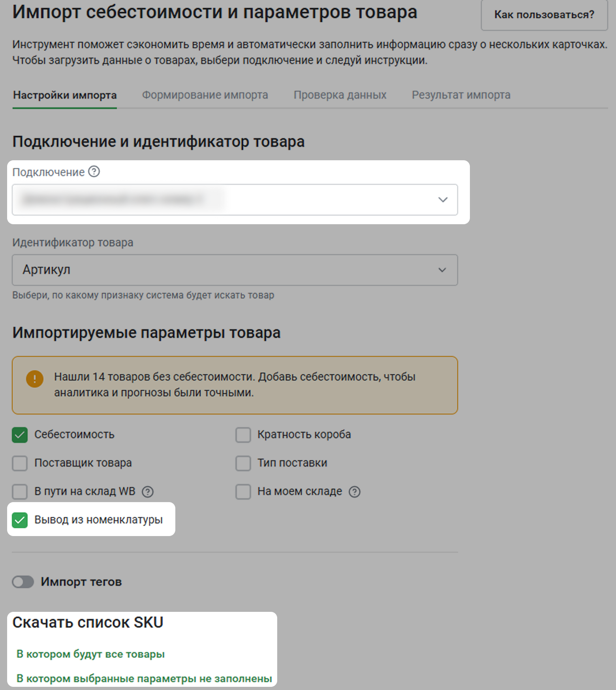Download SKU list with all products
Screen dimensions: 616x690
(90, 654)
